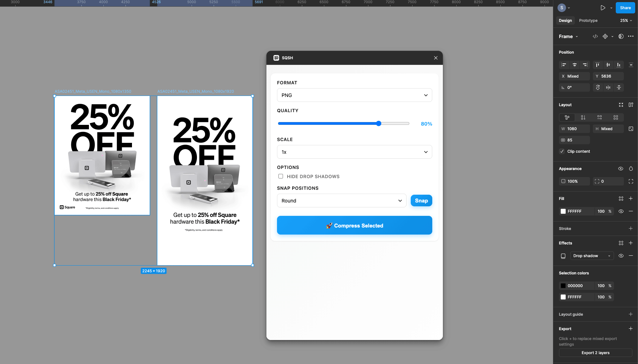The height and width of the screenshot is (364, 638).
Task: Click align vertical centers icon
Action: point(608,65)
